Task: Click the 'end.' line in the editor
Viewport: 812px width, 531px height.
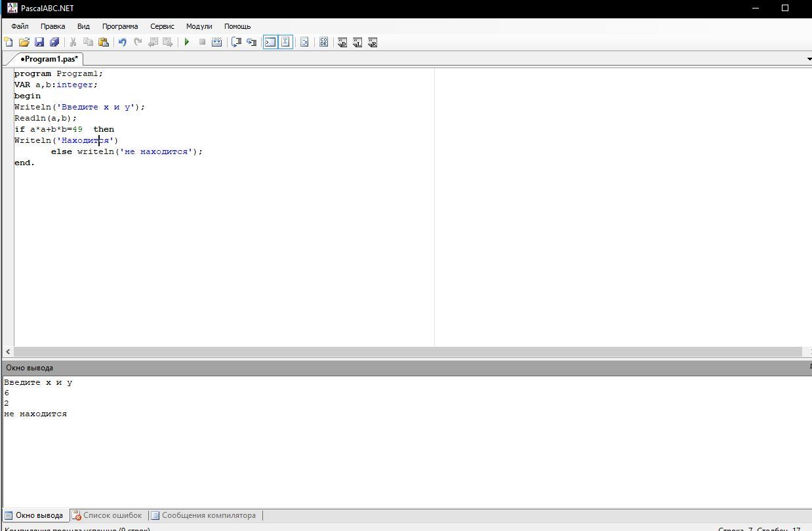Action: click(24, 163)
